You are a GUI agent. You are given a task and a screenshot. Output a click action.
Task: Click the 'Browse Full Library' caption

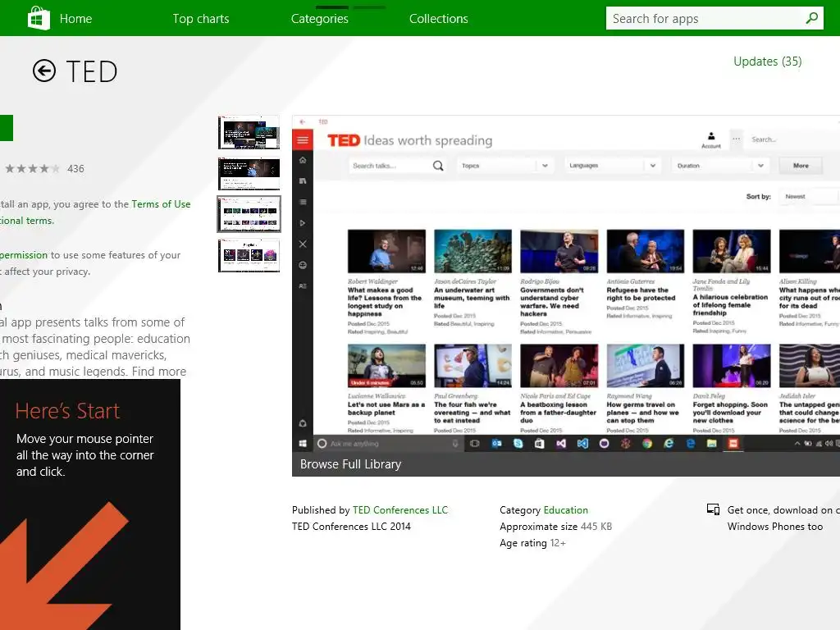point(350,464)
